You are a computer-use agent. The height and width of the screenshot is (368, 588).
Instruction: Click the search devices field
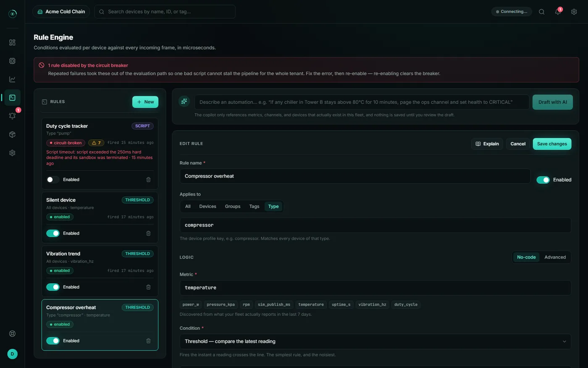tap(165, 12)
